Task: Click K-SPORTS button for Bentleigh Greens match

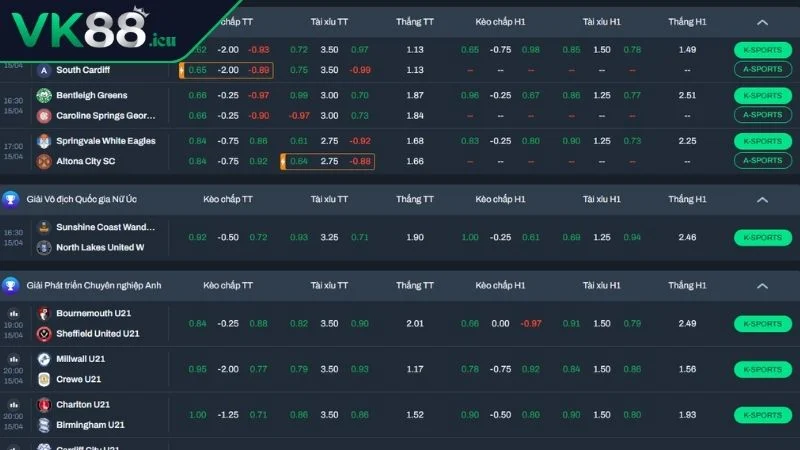Action: (763, 95)
